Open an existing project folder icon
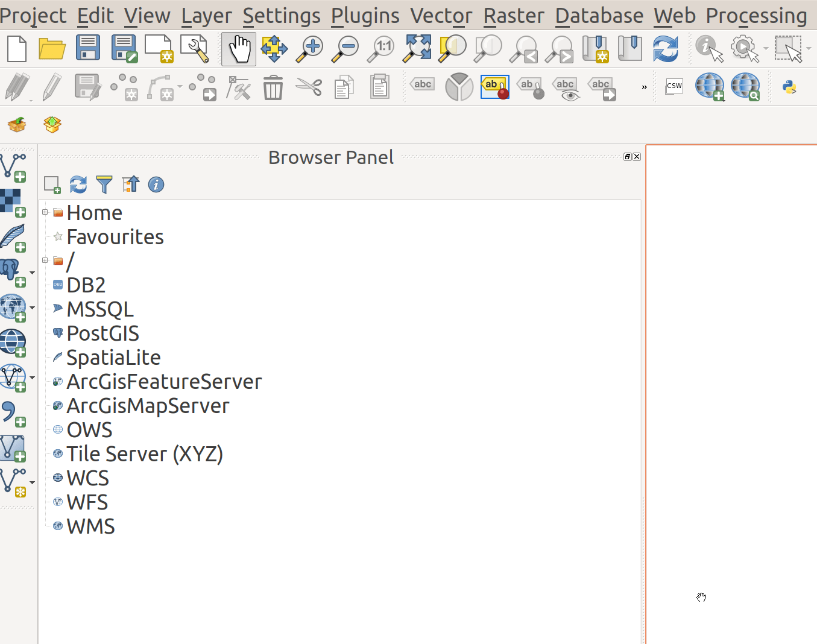This screenshot has height=644, width=817. point(52,49)
